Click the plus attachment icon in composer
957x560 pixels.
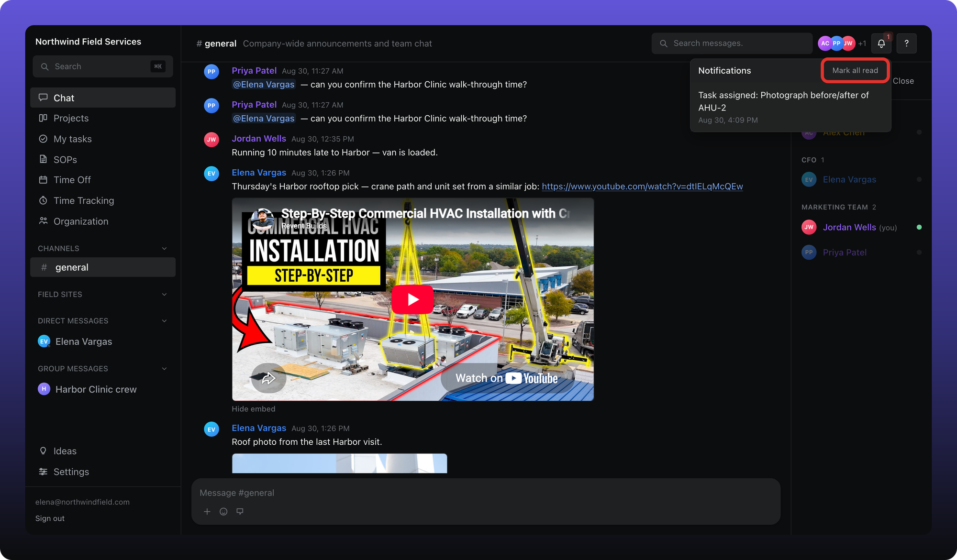pos(207,512)
